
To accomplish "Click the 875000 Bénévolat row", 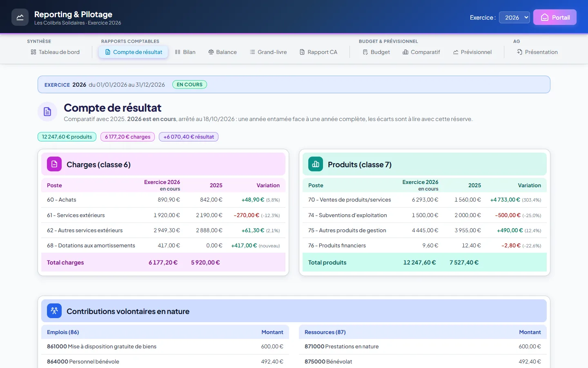I will (423, 362).
